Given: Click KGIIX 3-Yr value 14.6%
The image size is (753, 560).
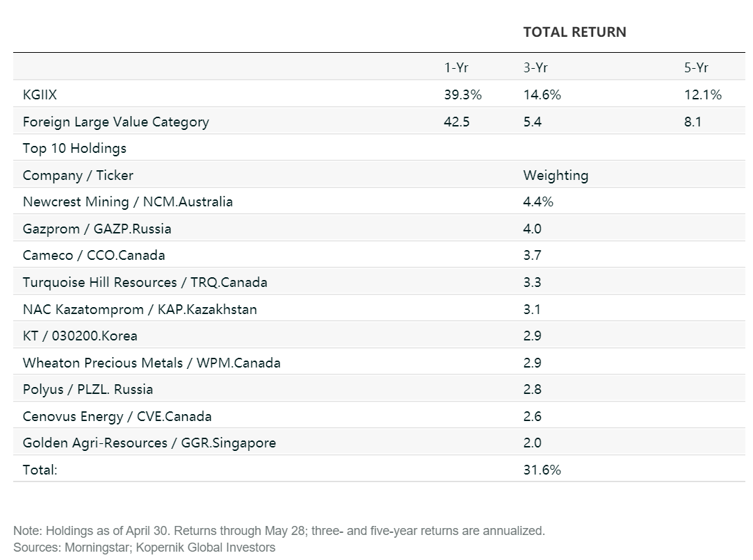Looking at the screenshot, I should pos(542,94).
